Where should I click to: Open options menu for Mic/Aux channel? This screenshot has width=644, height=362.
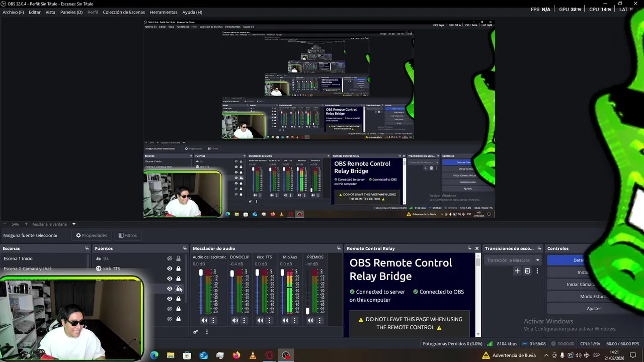pyautogui.click(x=294, y=320)
